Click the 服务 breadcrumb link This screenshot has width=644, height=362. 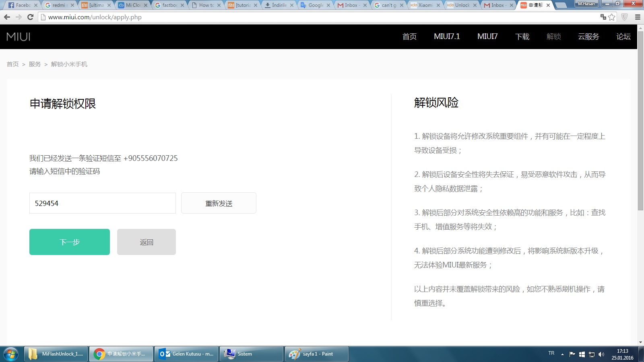(x=35, y=64)
